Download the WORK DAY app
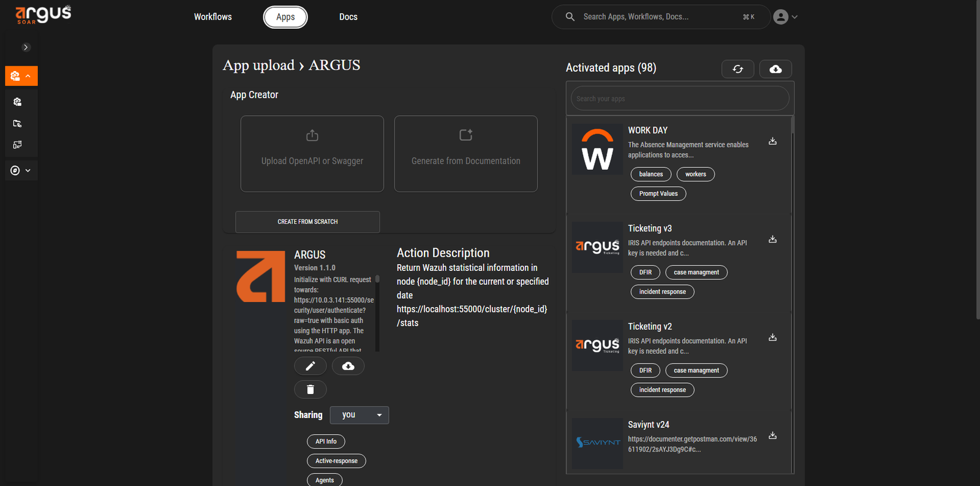 pos(772,142)
